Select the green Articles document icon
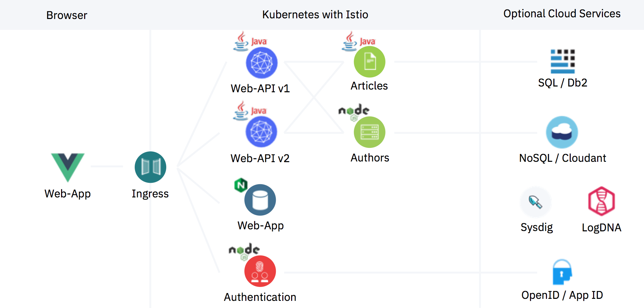The height and width of the screenshot is (308, 644). tap(370, 62)
